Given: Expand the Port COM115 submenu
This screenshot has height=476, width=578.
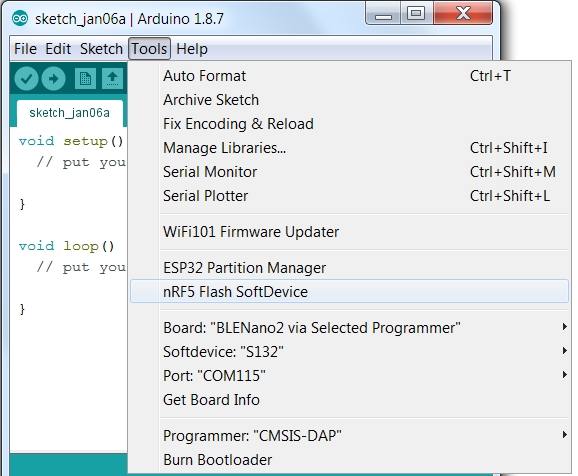Looking at the screenshot, I should pyautogui.click(x=349, y=376).
